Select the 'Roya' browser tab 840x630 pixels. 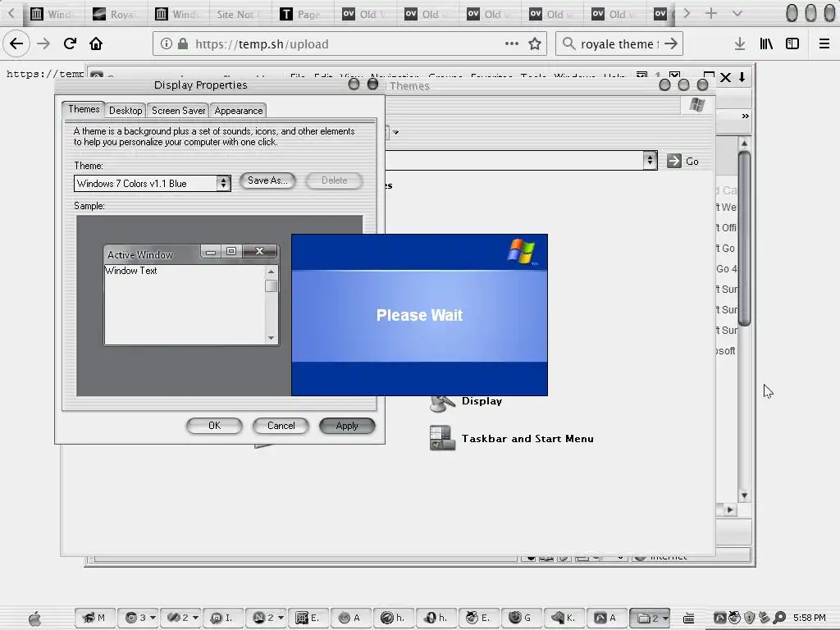[115, 14]
